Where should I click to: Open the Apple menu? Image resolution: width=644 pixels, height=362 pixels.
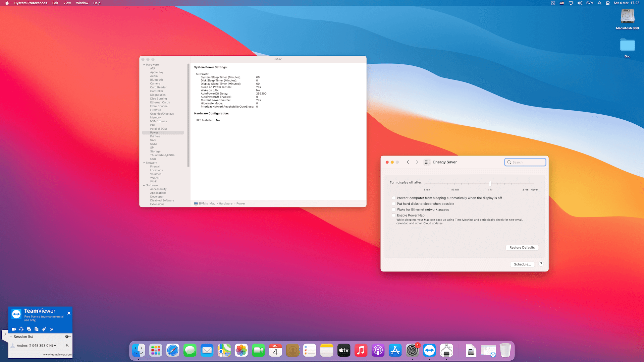7,3
